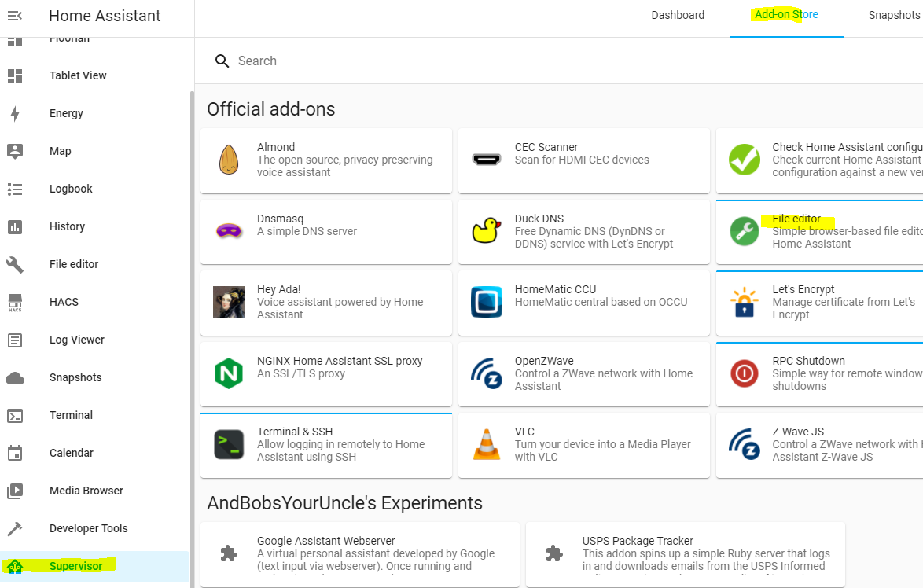The image size is (923, 588).
Task: Switch to the Dashboard tab
Action: 678,15
